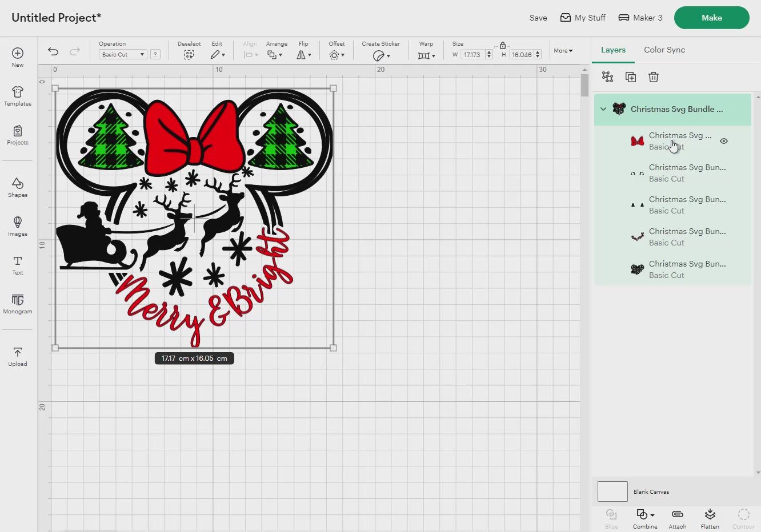Image resolution: width=761 pixels, height=532 pixels.
Task: Open the Warp dropdown
Action: [x=426, y=55]
